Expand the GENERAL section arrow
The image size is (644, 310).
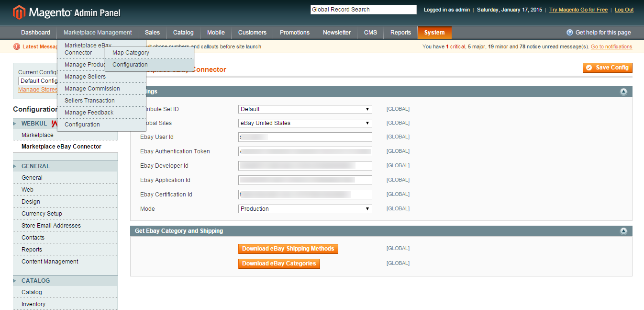(x=15, y=166)
